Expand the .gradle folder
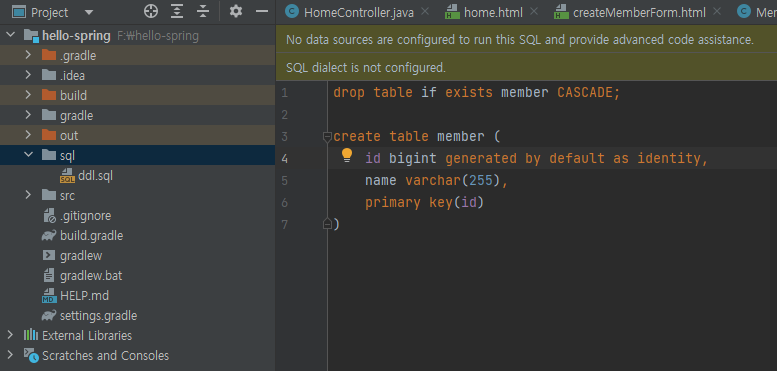 (28, 55)
